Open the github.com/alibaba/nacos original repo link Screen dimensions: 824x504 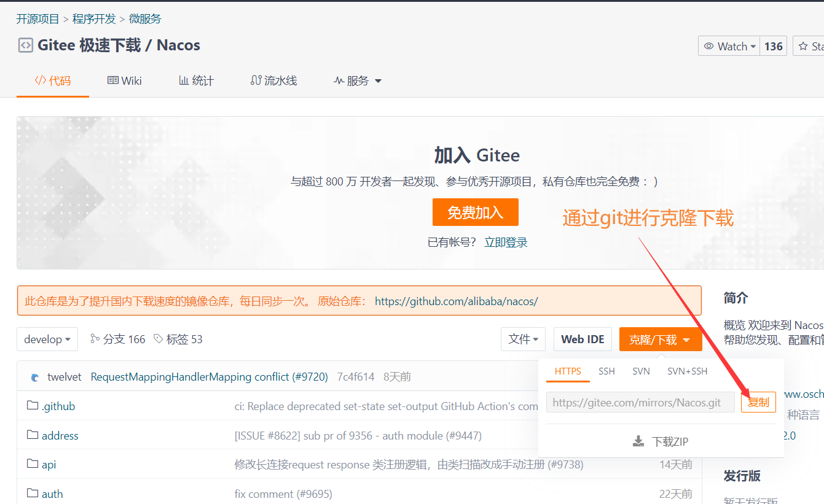457,301
